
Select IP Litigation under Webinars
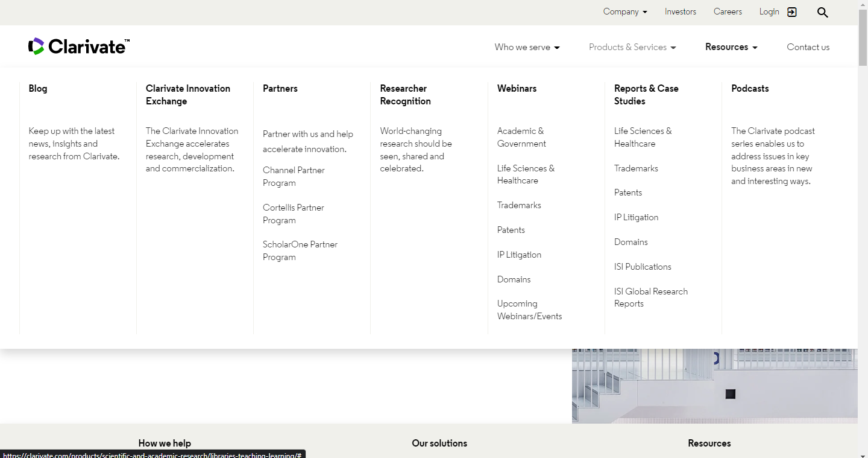pos(519,255)
